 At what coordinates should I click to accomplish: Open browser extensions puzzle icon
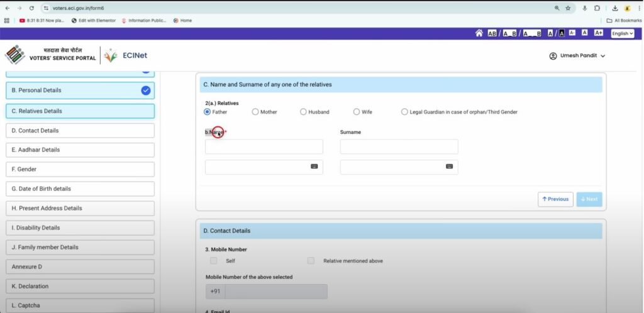coord(597,8)
